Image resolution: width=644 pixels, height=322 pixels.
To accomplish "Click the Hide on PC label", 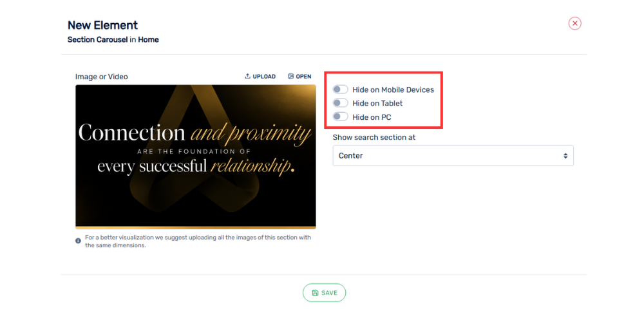I will click(x=372, y=117).
